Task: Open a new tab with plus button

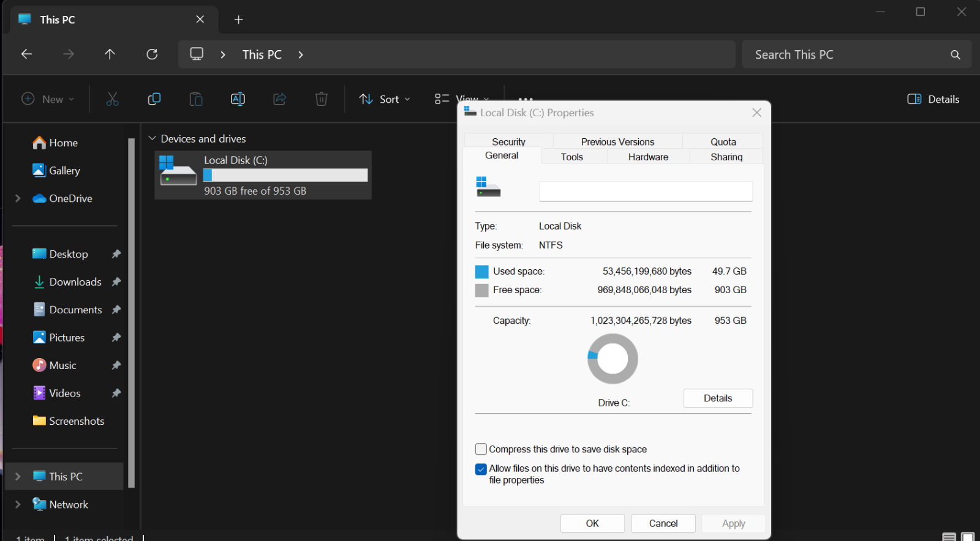Action: 239,20
